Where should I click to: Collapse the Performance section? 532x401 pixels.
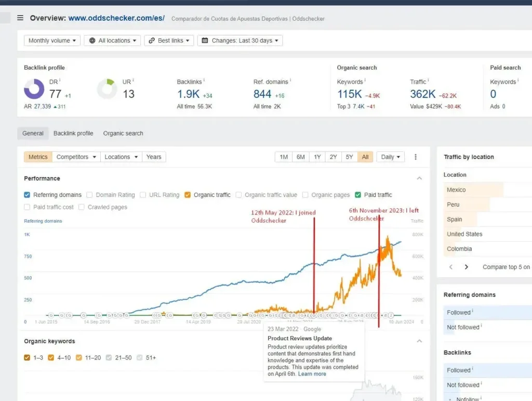[x=419, y=178]
